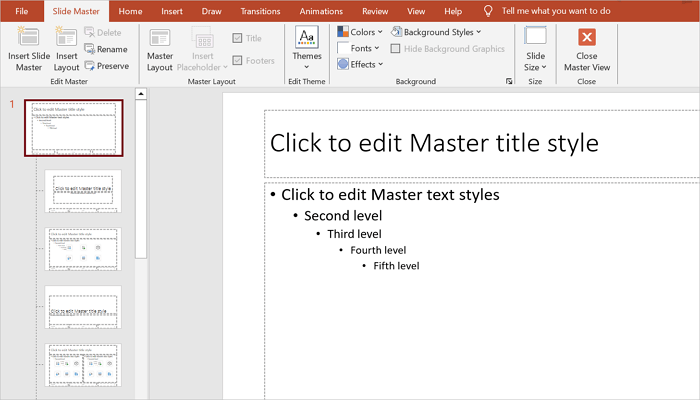Expand the Insert Placeholder dropdown arrow
Viewport: 700px width, 400px height.
coord(225,67)
